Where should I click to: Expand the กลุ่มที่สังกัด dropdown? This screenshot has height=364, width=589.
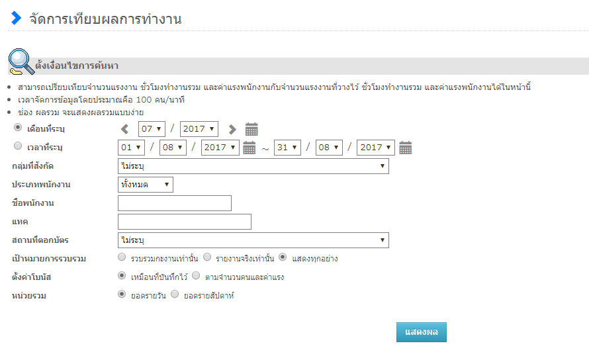tap(253, 166)
